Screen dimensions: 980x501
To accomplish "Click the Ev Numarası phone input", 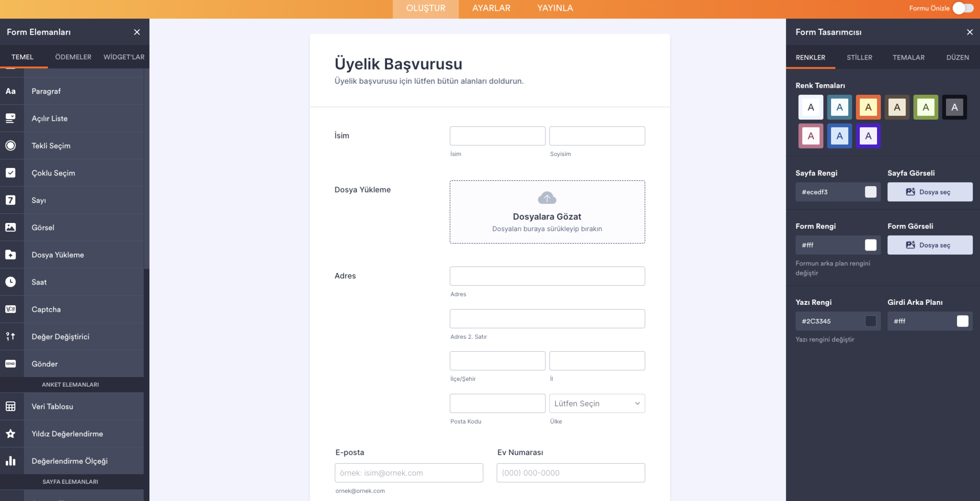I will (570, 473).
